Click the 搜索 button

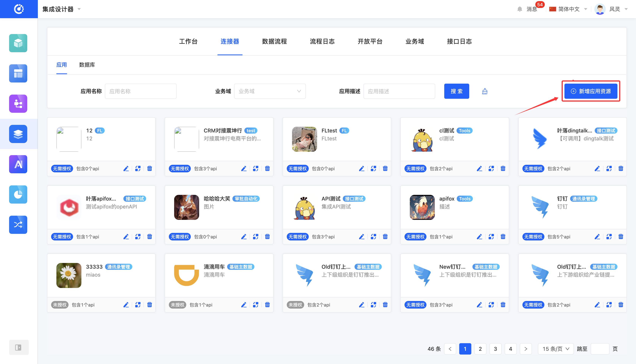(x=456, y=91)
